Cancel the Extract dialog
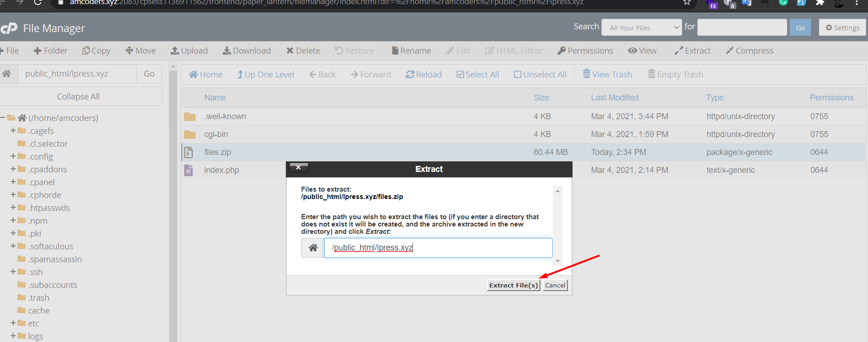Image resolution: width=868 pixels, height=342 pixels. click(555, 285)
